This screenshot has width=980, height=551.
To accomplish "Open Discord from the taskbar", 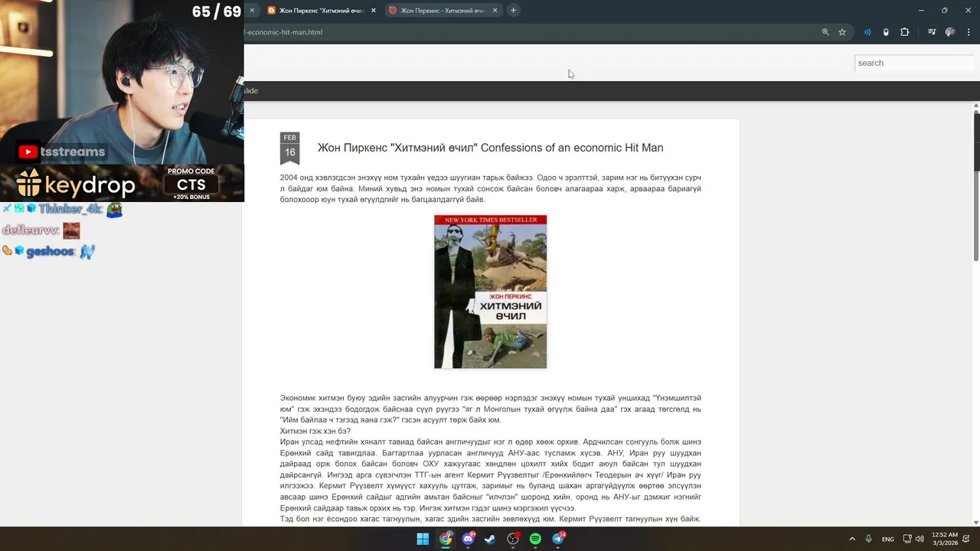I will [x=468, y=539].
